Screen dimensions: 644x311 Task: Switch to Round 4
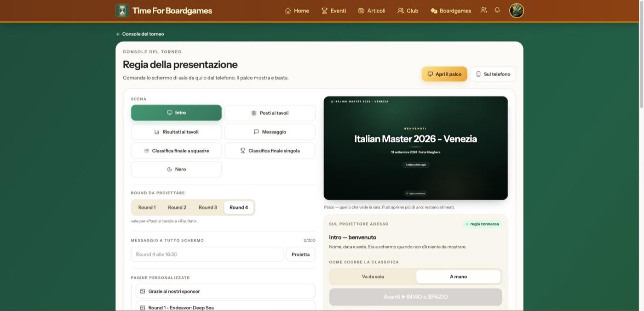[239, 208]
